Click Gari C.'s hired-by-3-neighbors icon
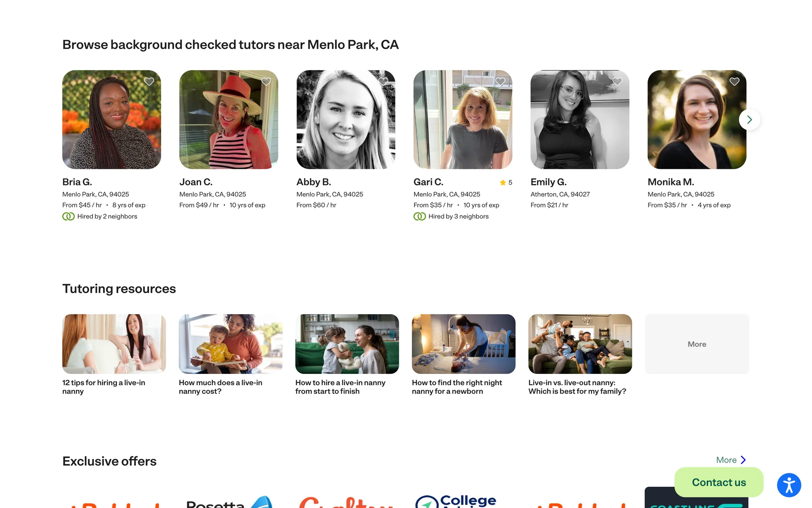The width and height of the screenshot is (812, 508). point(420,216)
